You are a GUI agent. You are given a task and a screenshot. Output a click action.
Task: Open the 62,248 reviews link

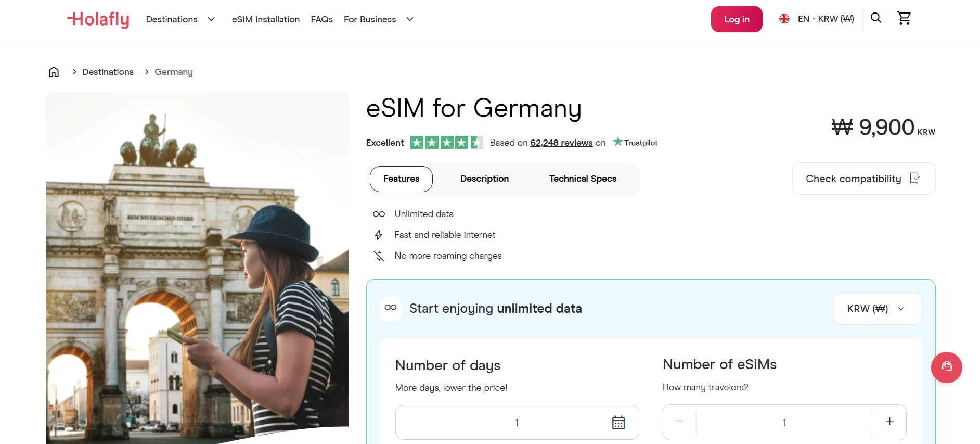pyautogui.click(x=561, y=143)
